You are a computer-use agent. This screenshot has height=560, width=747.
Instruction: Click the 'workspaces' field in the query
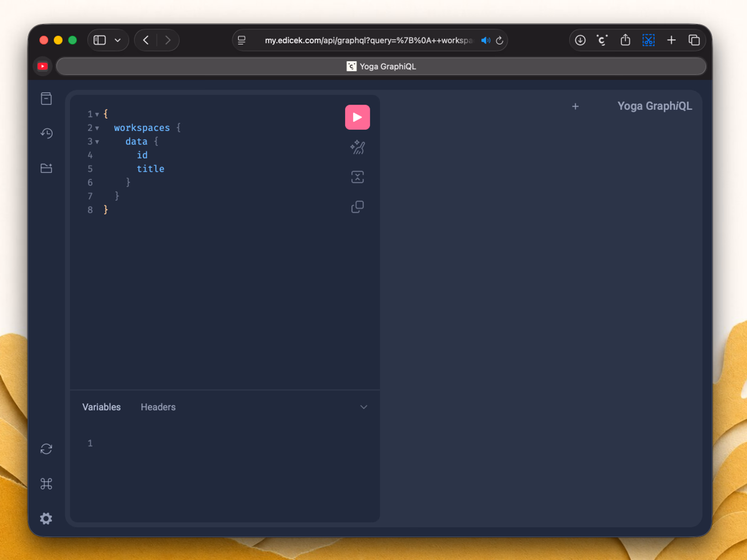142,128
